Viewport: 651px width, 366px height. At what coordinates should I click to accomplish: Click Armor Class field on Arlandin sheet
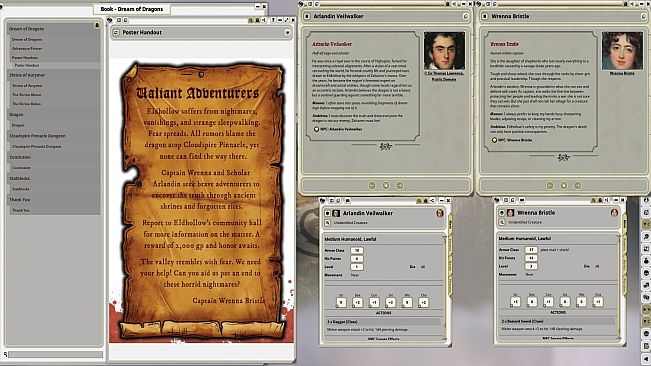click(357, 251)
